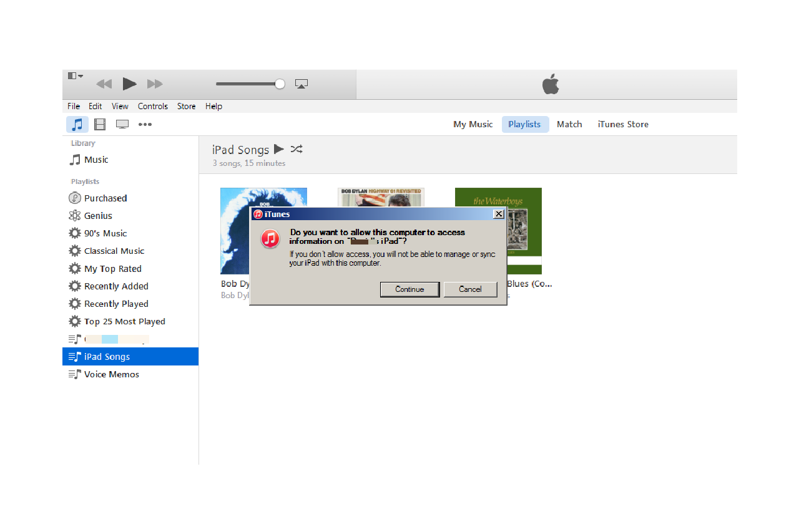Open the Edit menu
Image resolution: width=799 pixels, height=532 pixels.
click(x=95, y=106)
